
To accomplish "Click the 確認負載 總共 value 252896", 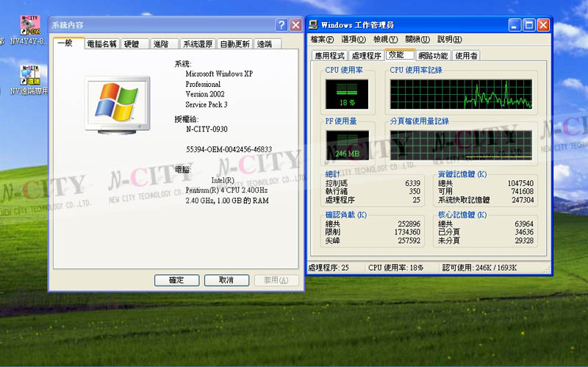I will point(409,224).
